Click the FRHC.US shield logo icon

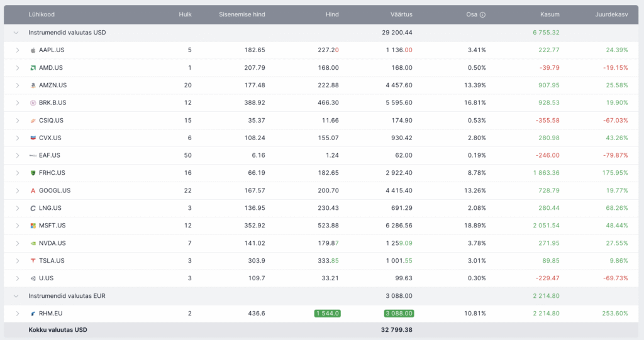tap(33, 173)
